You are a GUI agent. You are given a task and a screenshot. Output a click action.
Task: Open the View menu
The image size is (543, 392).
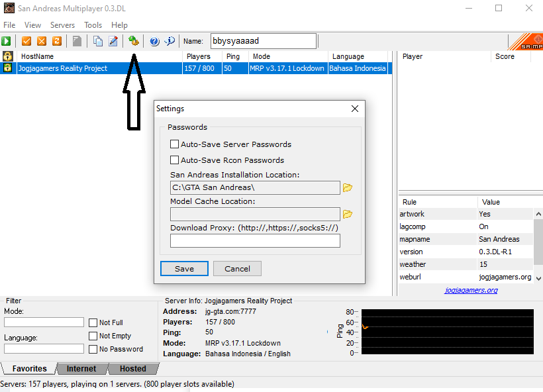coord(32,25)
